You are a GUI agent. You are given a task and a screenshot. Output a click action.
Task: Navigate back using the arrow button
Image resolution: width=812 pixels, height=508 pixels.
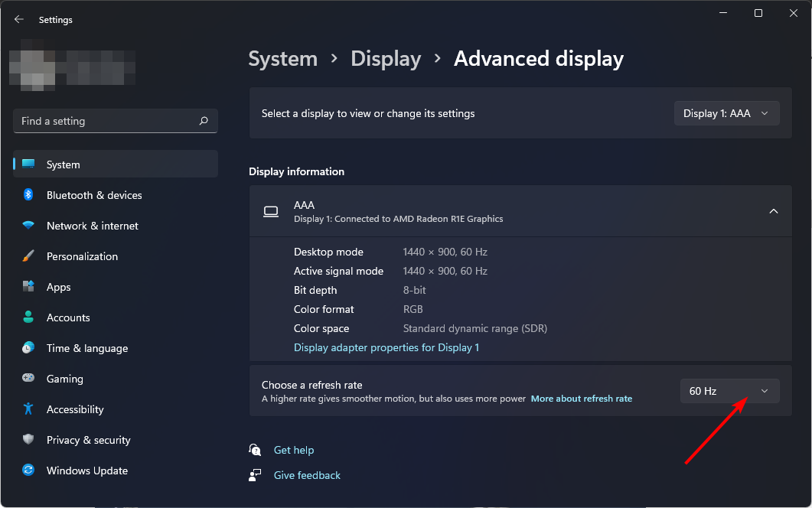click(18, 19)
